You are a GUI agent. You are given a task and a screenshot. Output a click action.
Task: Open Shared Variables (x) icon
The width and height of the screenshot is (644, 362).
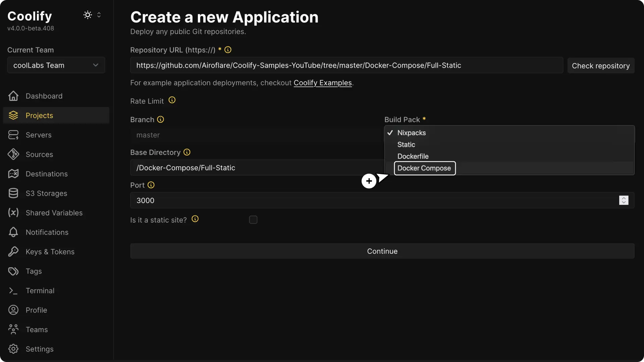13,213
